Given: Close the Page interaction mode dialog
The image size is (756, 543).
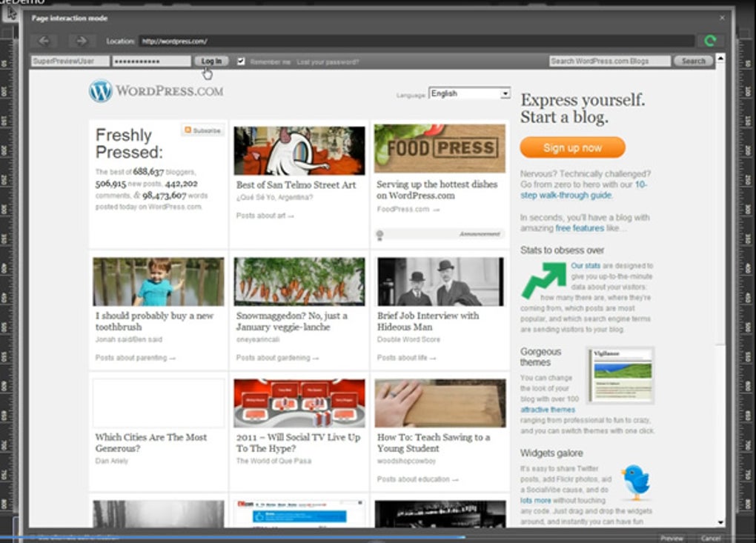Looking at the screenshot, I should click(x=722, y=18).
